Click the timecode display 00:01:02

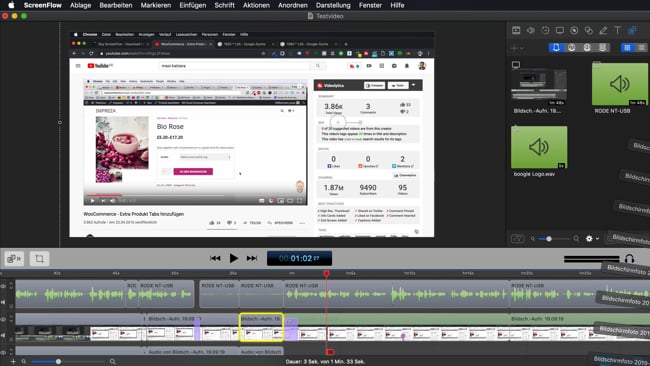(299, 258)
